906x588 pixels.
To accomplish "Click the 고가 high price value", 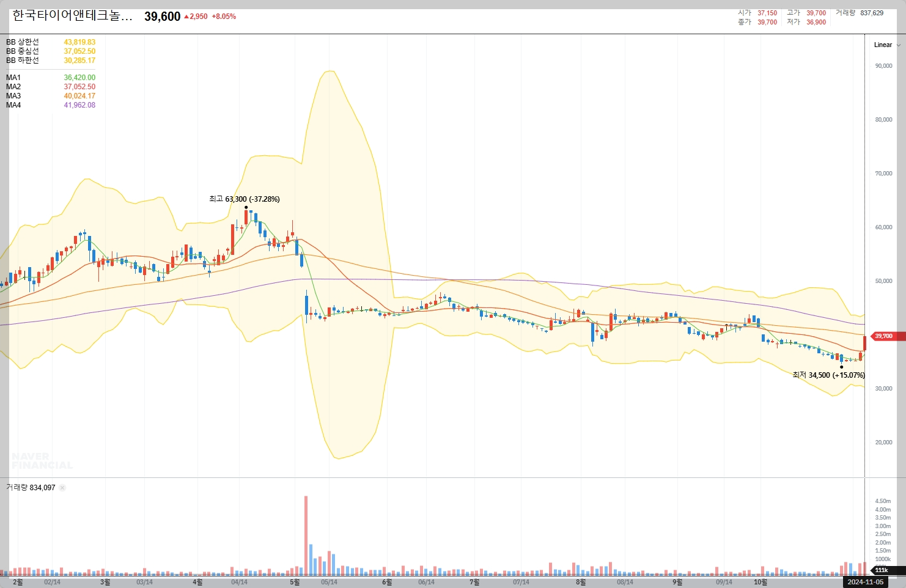I will pyautogui.click(x=816, y=13).
